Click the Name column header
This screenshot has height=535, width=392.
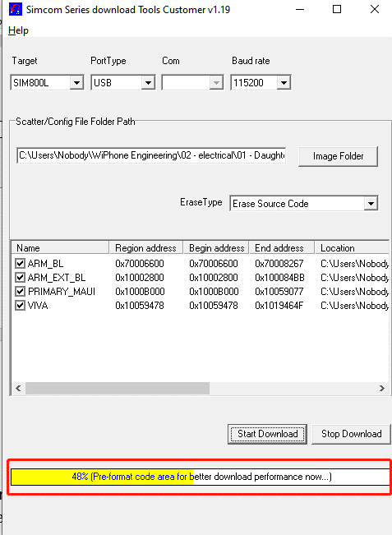click(x=60, y=247)
